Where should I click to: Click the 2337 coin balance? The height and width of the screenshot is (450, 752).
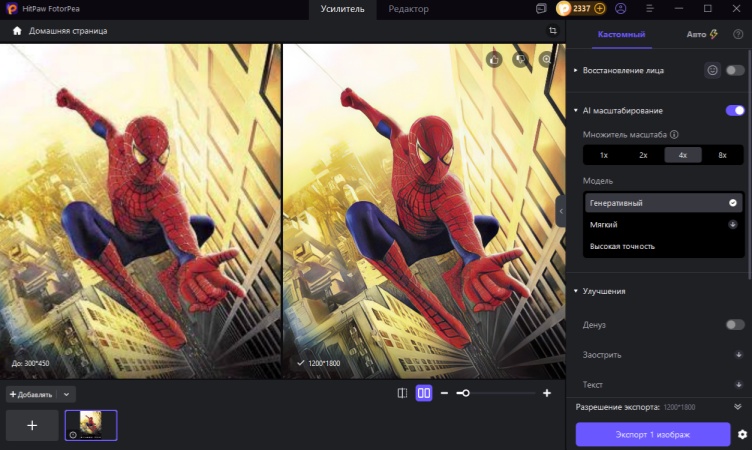tap(581, 9)
